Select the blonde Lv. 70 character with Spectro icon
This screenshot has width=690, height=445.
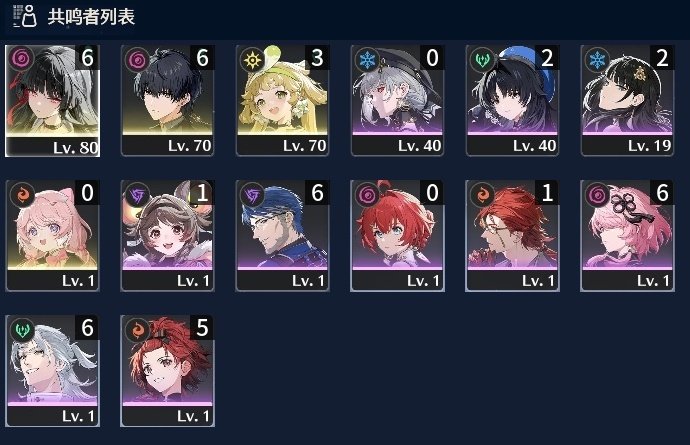[x=283, y=101]
